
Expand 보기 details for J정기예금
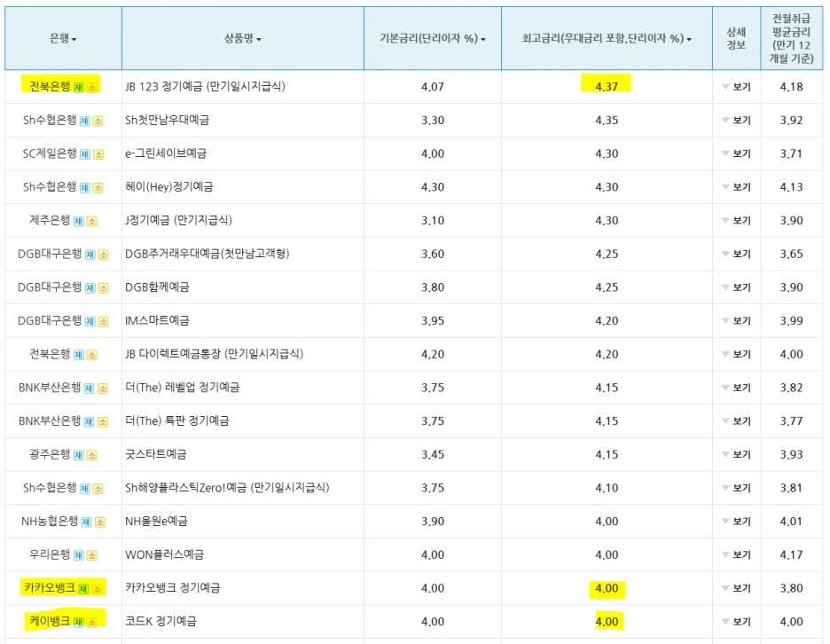click(x=737, y=220)
